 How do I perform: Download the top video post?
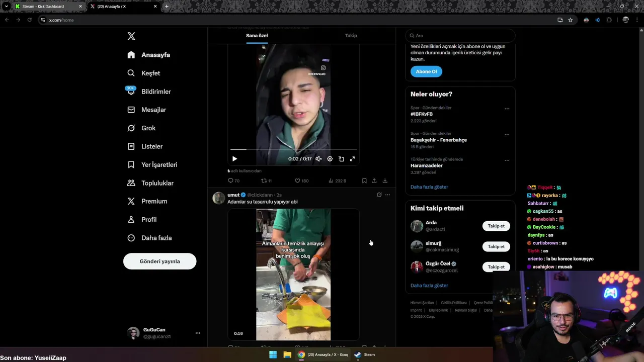(385, 180)
